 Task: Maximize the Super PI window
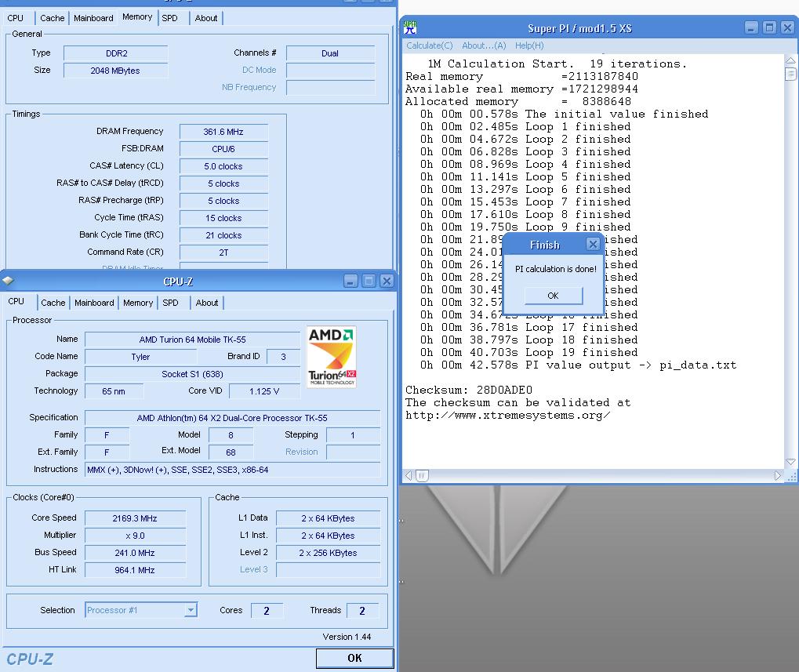[x=769, y=27]
